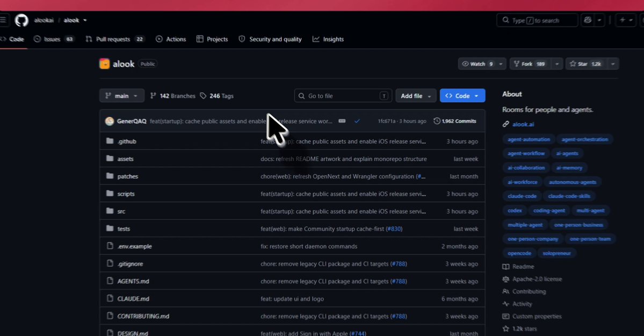Open the Add file dropdown

point(416,96)
